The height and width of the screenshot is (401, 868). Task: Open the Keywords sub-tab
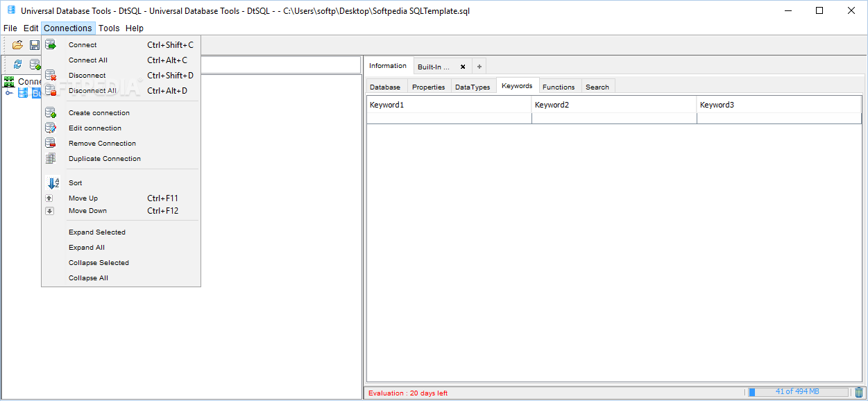click(517, 86)
